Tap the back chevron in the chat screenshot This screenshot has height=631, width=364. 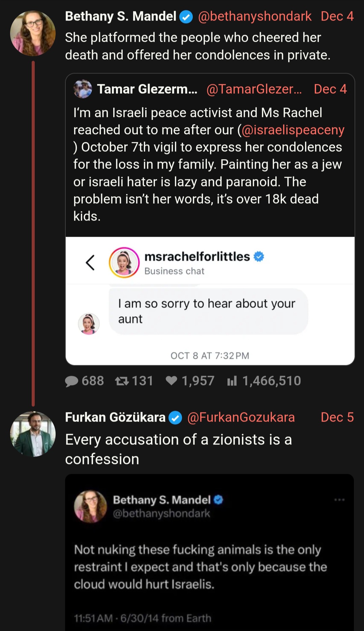(x=90, y=262)
